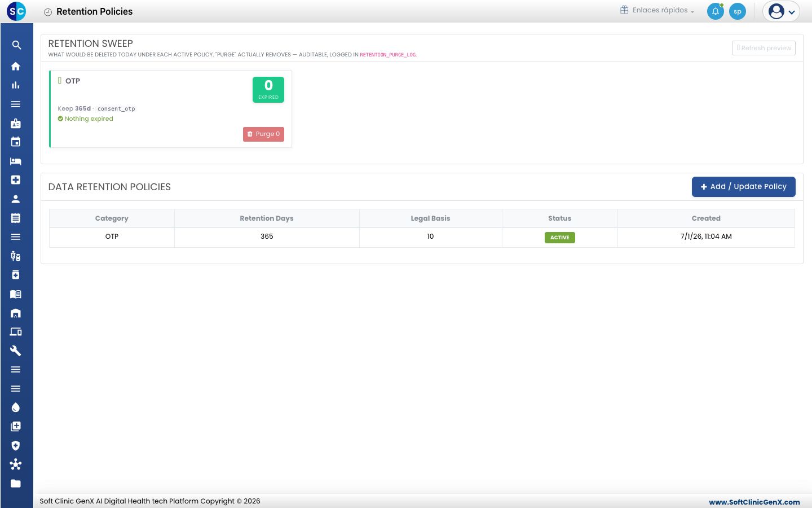Go to the home icon in sidebar
This screenshot has height=508, width=812.
(x=16, y=66)
